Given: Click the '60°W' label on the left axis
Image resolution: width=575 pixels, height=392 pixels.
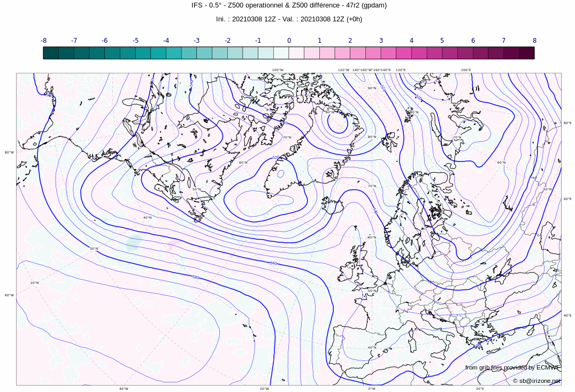Looking at the screenshot, I should [9, 295].
